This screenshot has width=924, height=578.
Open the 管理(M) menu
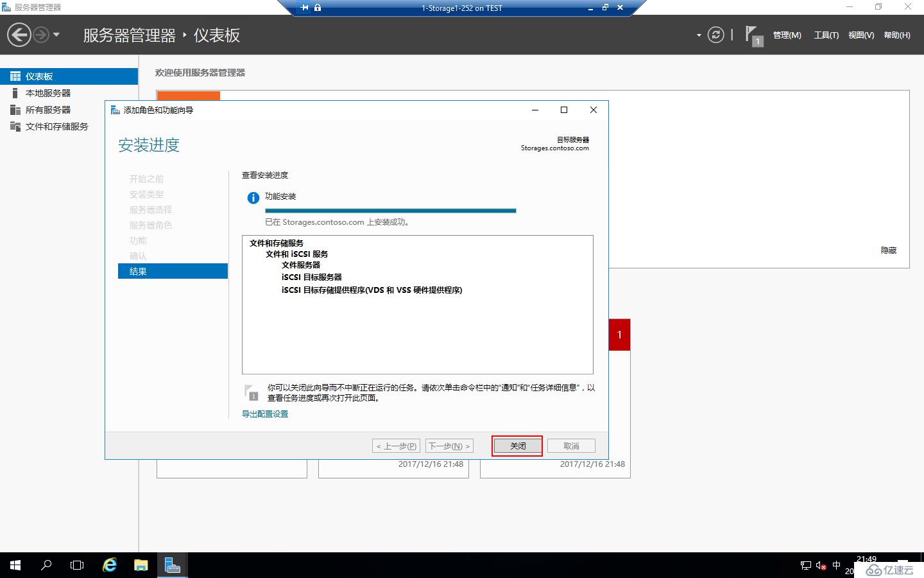point(787,35)
